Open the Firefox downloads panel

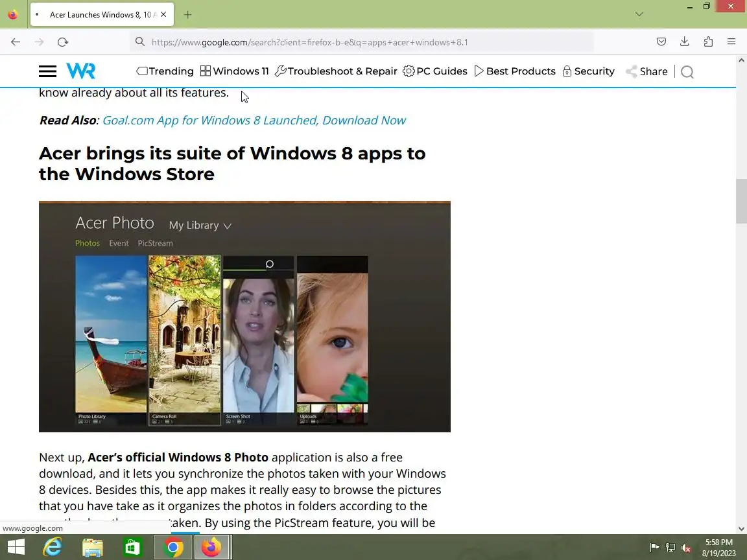point(685,42)
